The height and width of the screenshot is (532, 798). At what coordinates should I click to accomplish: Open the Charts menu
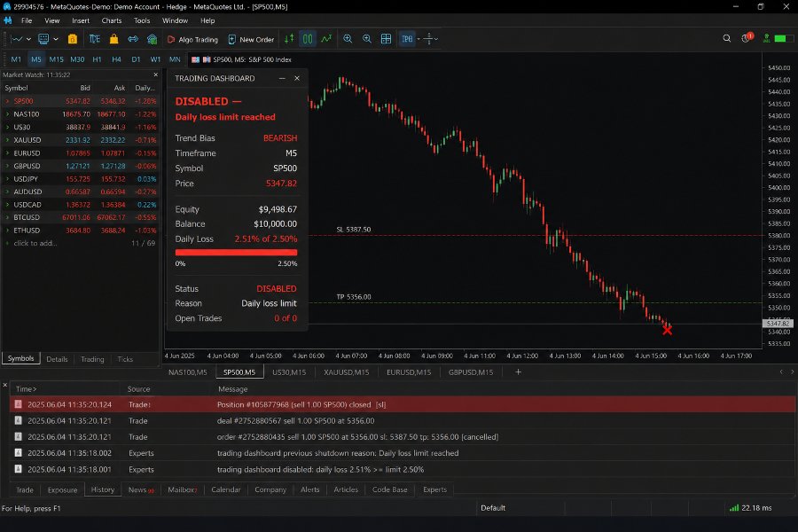(112, 20)
